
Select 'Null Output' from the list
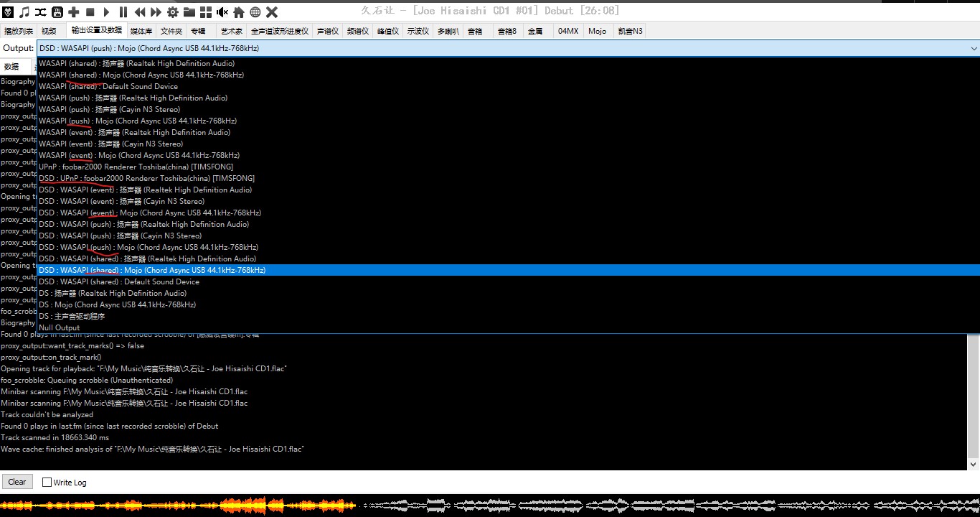(x=60, y=327)
